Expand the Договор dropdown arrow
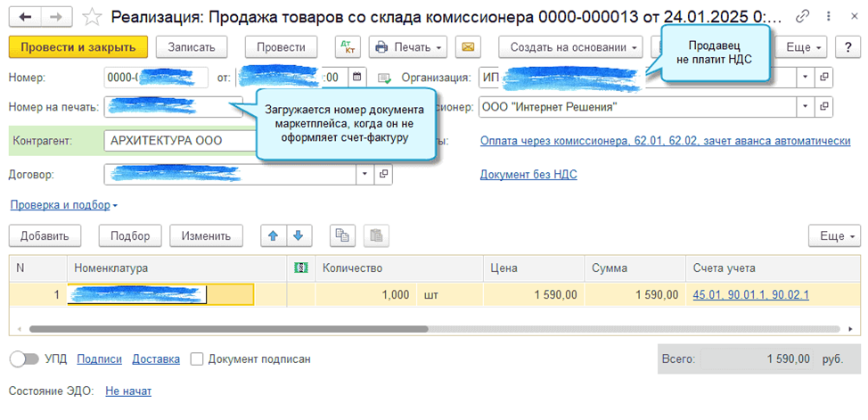 [364, 174]
